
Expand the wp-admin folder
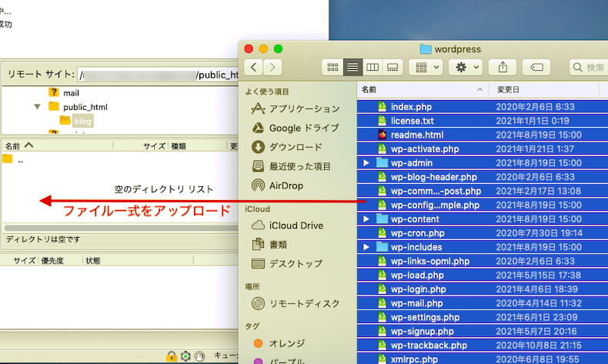click(x=366, y=163)
